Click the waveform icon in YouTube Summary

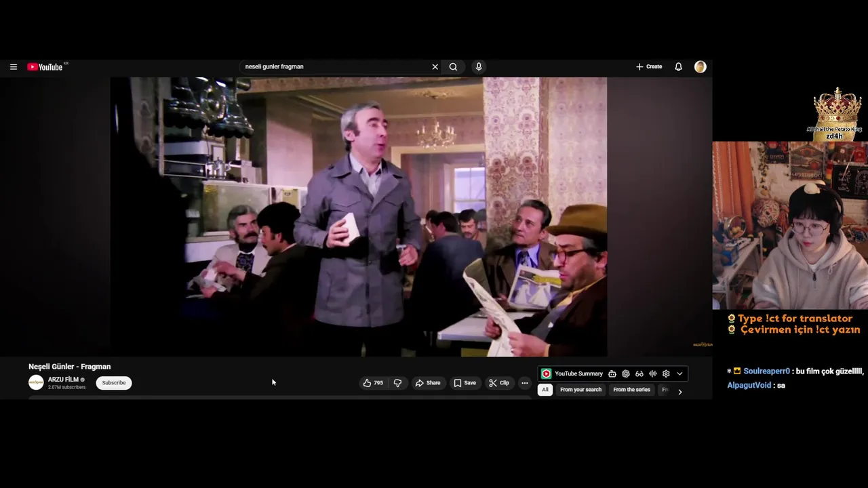[653, 373]
